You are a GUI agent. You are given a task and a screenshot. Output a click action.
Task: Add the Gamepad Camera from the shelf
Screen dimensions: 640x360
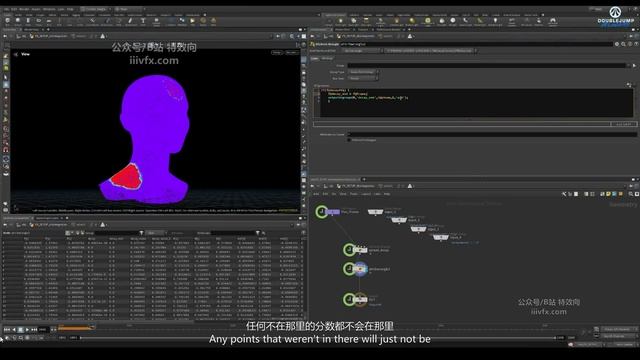point(553,21)
